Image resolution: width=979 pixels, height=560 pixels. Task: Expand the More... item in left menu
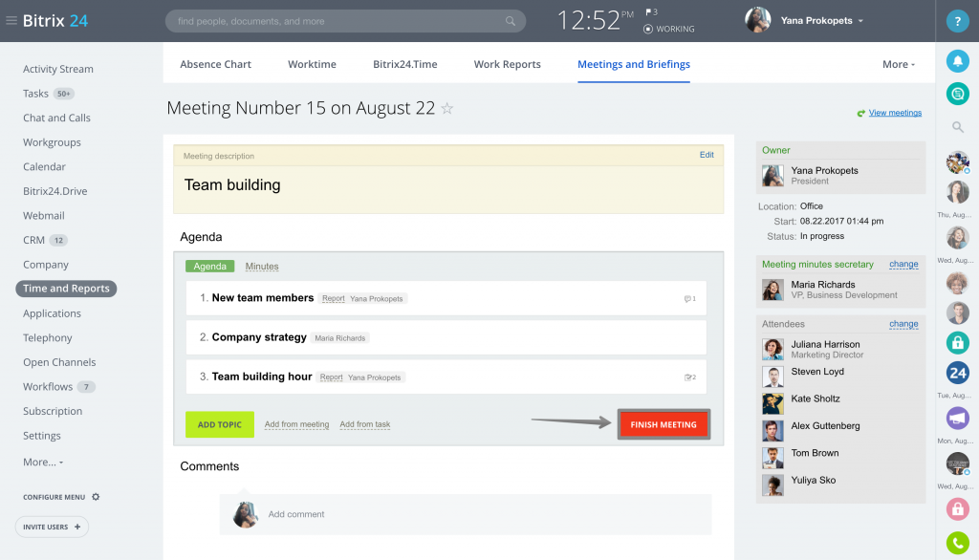click(x=43, y=462)
